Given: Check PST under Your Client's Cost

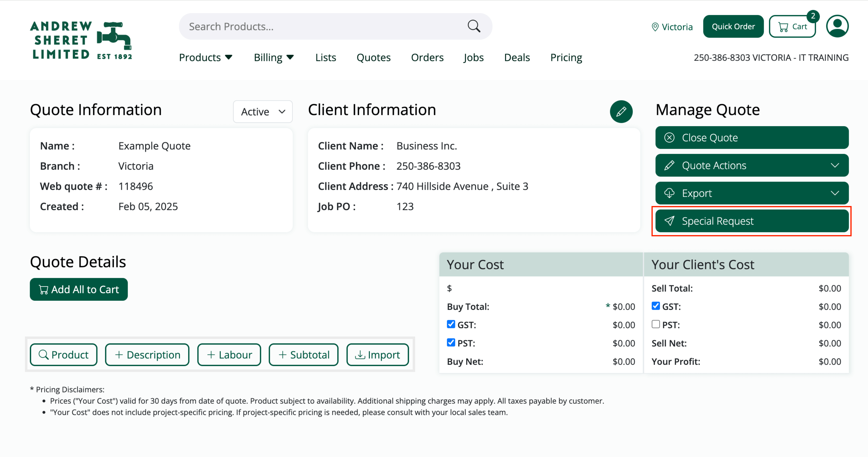Looking at the screenshot, I should (x=655, y=324).
